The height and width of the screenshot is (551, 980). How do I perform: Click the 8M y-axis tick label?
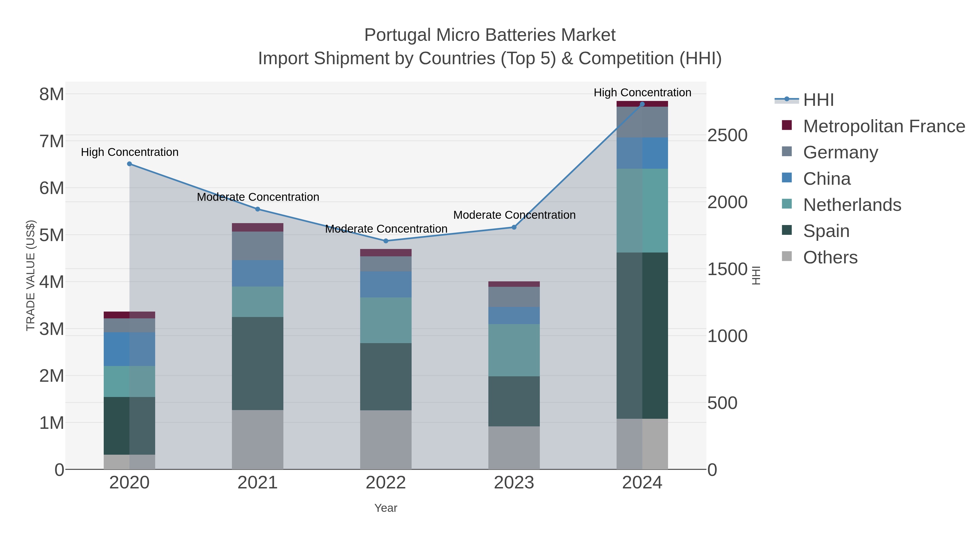pos(52,94)
